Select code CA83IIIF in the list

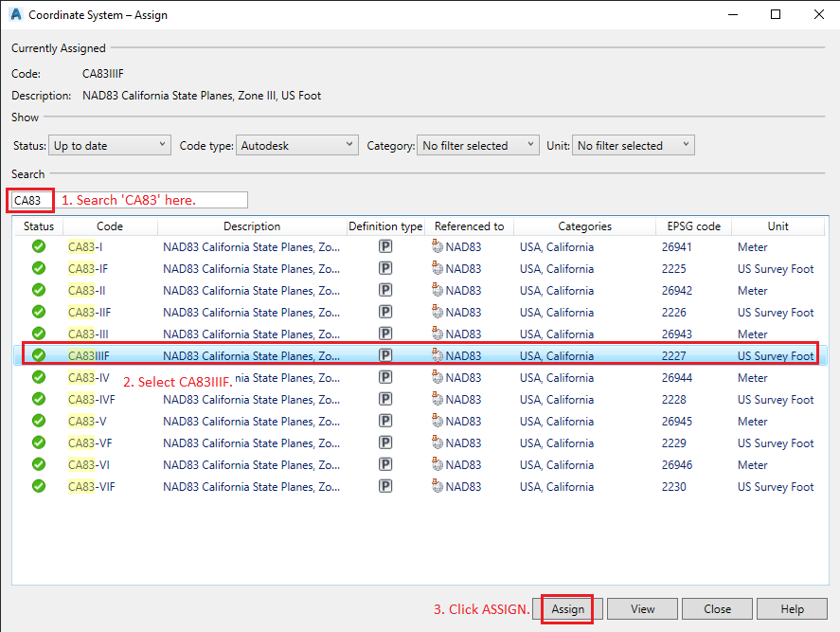pos(88,356)
